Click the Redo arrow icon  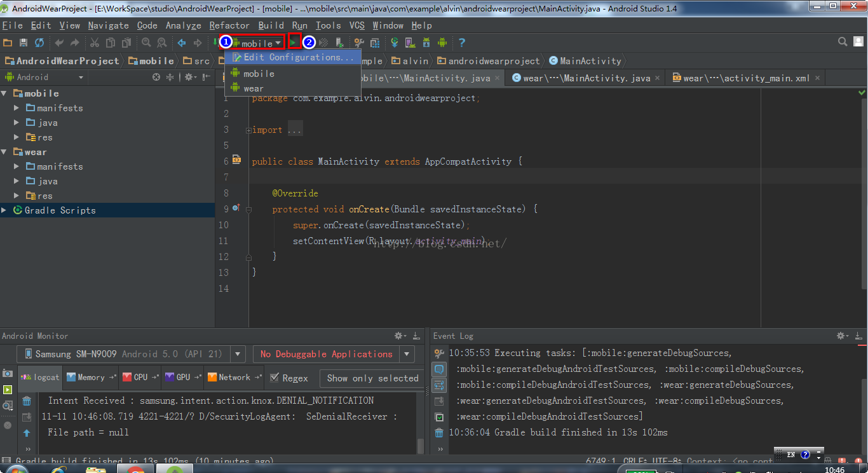pos(75,43)
